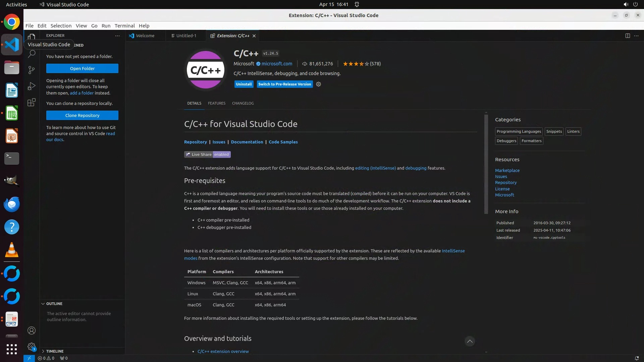Open the Source Control view icon
The width and height of the screenshot is (644, 362).
(32, 70)
